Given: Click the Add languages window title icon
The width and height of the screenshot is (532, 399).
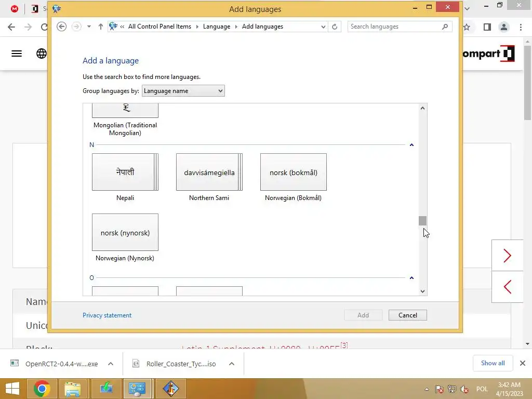Looking at the screenshot, I should click(56, 9).
